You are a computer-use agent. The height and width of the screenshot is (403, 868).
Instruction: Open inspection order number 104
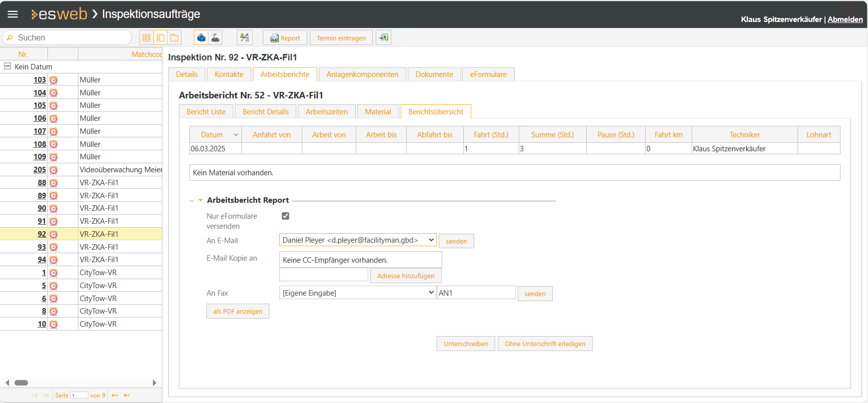[x=40, y=93]
